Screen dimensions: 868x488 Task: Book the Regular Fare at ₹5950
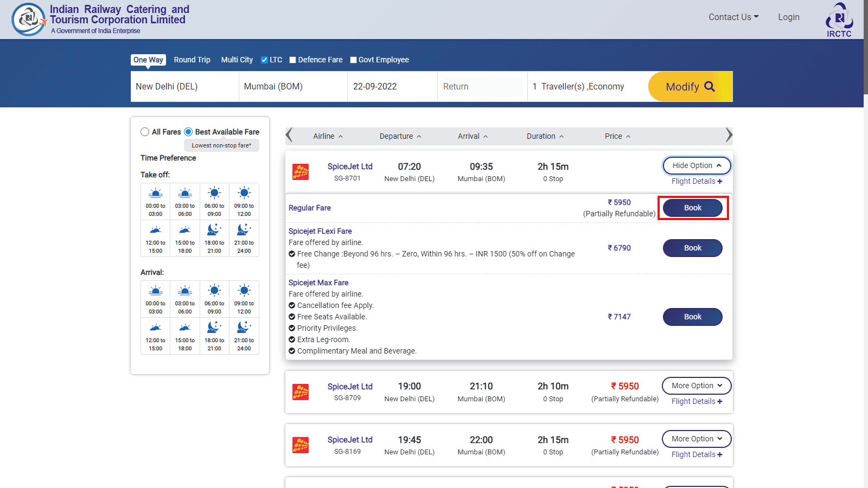pyautogui.click(x=693, y=208)
